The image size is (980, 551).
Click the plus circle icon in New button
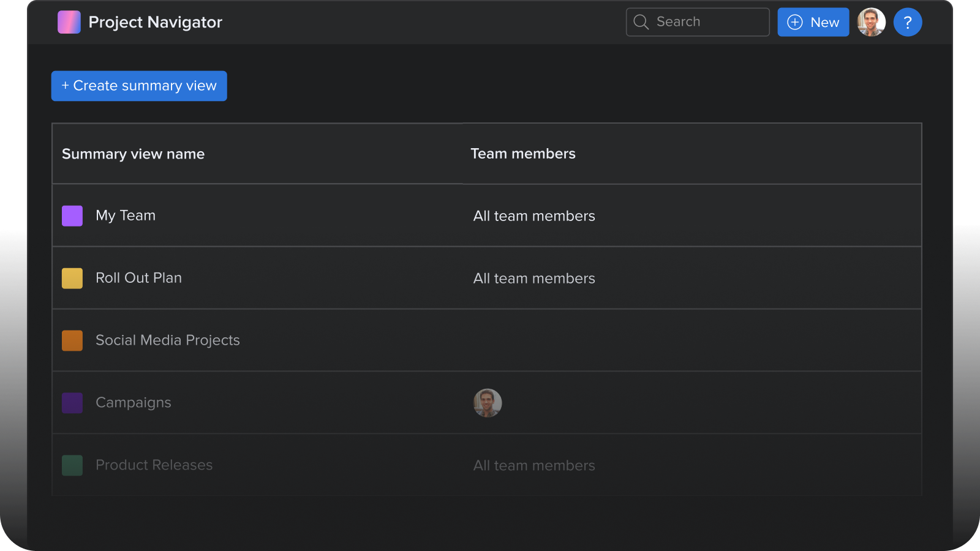795,23
